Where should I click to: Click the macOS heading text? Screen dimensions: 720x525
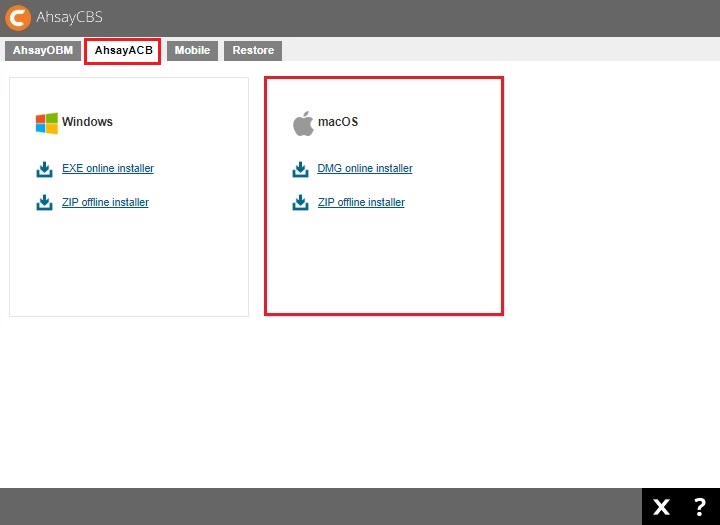tap(338, 122)
